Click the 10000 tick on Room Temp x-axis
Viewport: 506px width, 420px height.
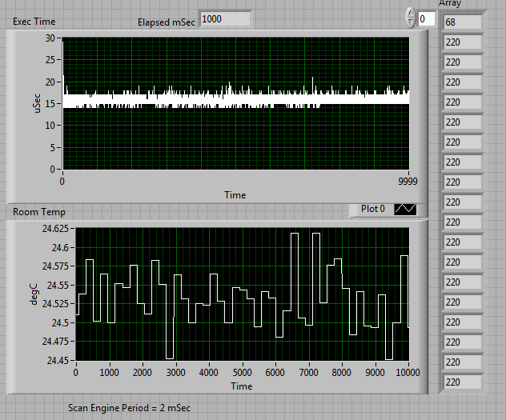click(x=408, y=373)
